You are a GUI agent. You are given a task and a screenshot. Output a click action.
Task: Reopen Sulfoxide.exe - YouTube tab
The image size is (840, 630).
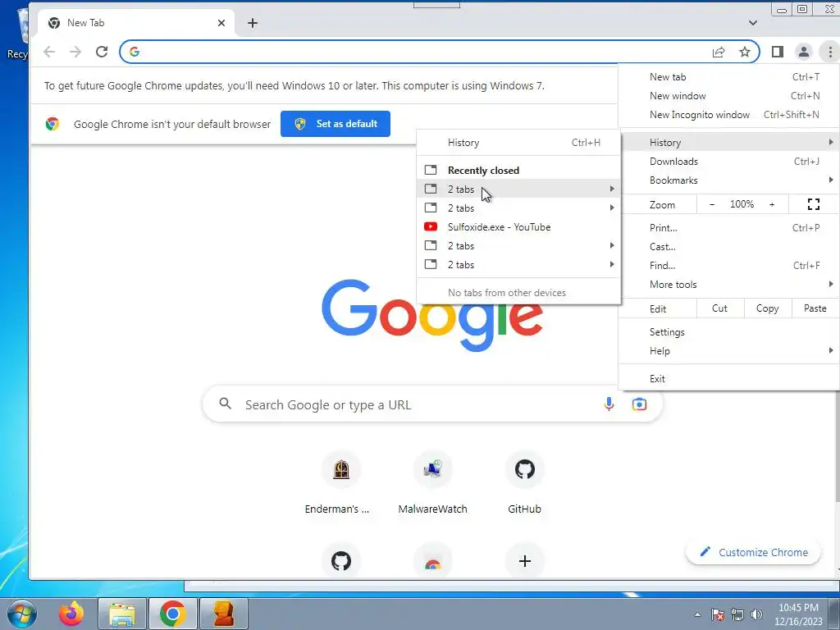point(518,226)
